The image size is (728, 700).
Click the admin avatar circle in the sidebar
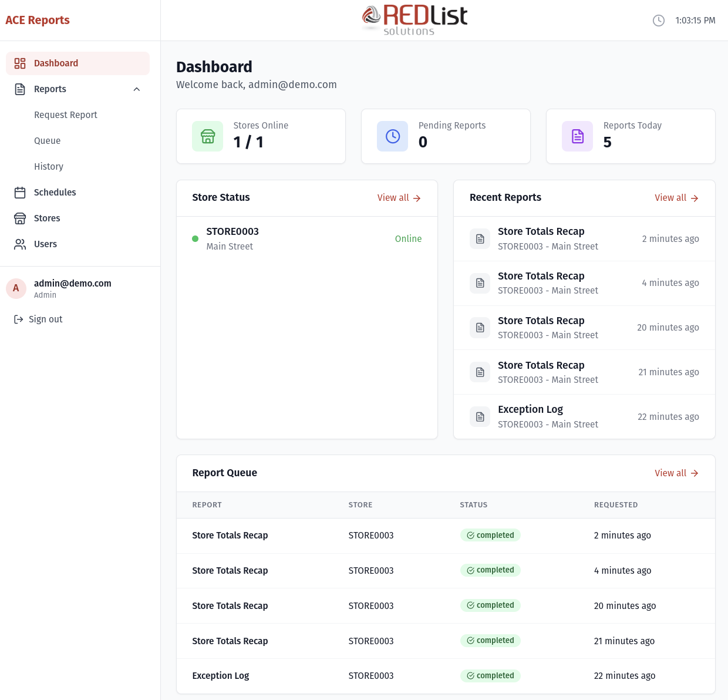pos(16,288)
